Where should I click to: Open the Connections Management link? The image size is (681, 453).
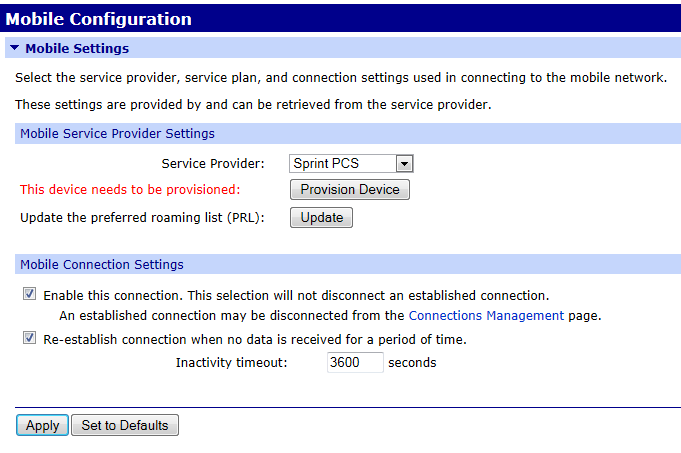(x=486, y=315)
